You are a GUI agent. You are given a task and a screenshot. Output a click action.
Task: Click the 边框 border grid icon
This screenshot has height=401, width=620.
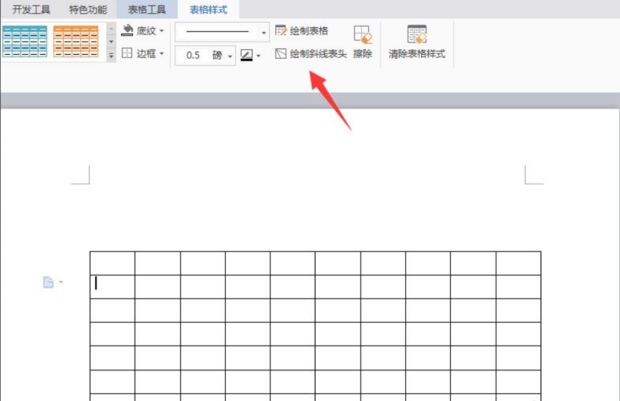click(127, 53)
